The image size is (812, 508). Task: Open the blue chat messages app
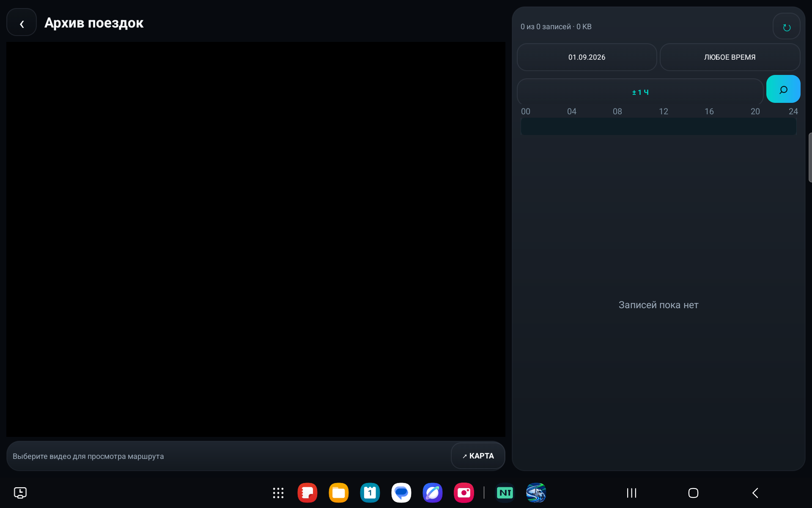(401, 493)
